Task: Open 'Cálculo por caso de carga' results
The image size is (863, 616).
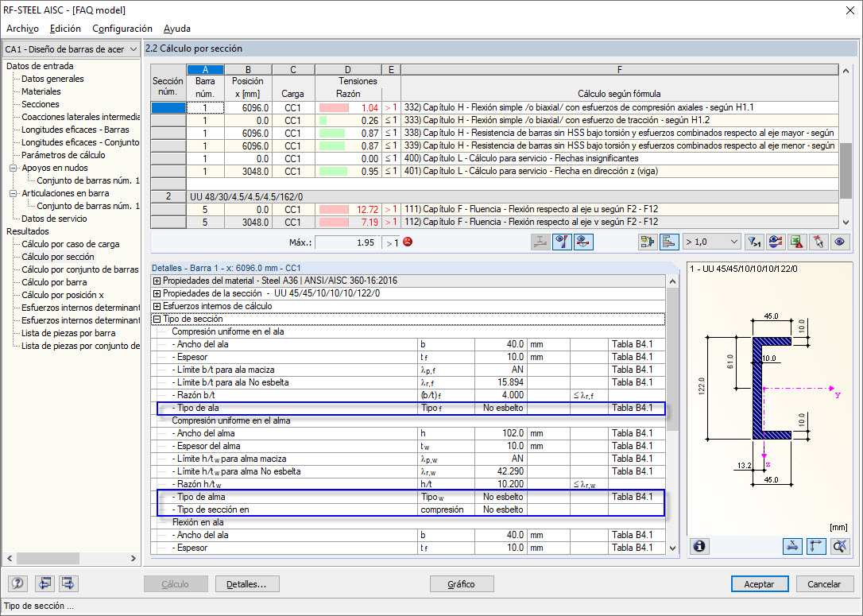Action: click(71, 244)
